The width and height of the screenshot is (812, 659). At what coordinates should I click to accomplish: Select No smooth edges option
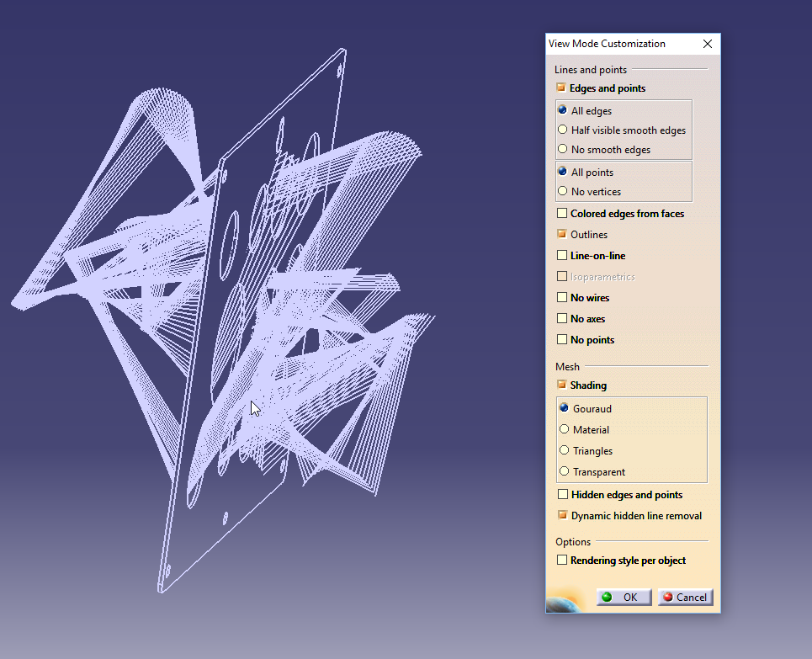tap(562, 149)
